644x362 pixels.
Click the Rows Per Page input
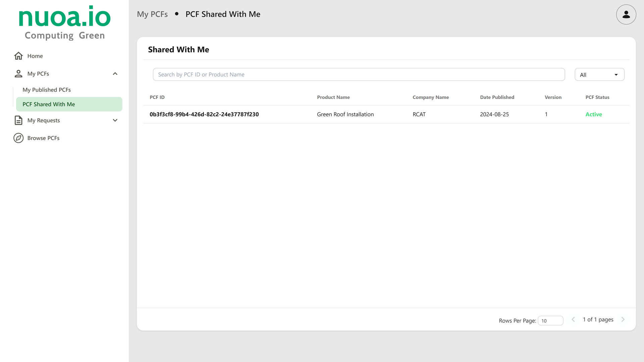point(550,321)
